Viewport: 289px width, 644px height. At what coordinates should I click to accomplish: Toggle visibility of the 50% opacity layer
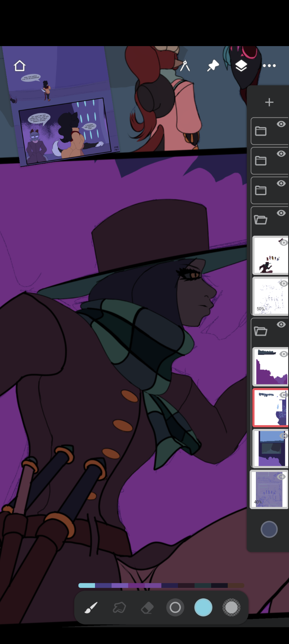click(x=284, y=284)
